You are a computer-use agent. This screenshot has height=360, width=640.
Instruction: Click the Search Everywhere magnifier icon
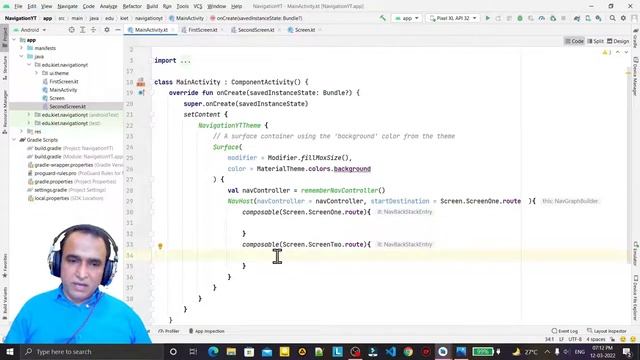click(x=613, y=18)
